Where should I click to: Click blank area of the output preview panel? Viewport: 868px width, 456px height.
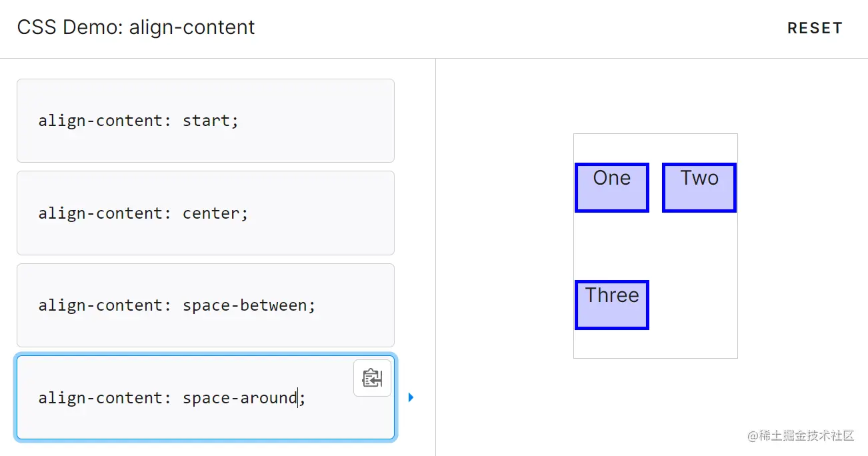point(800,233)
